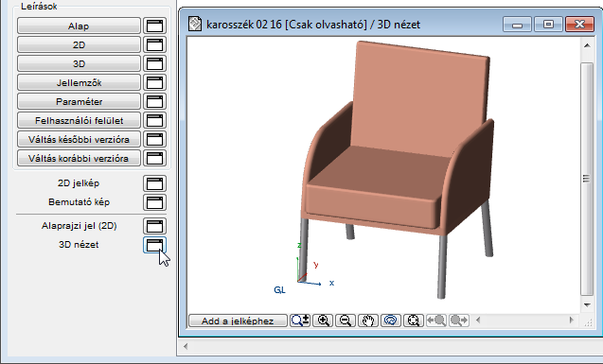Image resolution: width=603 pixels, height=364 pixels.
Task: Click the zoom out magnifier icon
Action: coord(346,321)
